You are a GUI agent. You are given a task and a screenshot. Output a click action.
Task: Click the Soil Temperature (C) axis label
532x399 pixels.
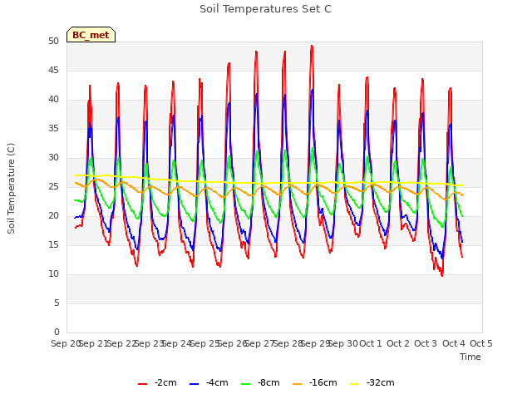tap(11, 189)
